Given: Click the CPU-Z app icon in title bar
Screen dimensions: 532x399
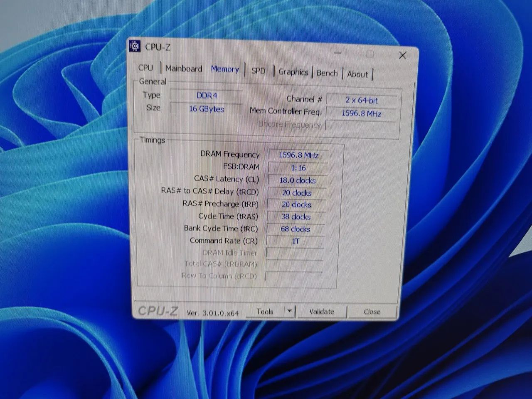Looking at the screenshot, I should (135, 46).
